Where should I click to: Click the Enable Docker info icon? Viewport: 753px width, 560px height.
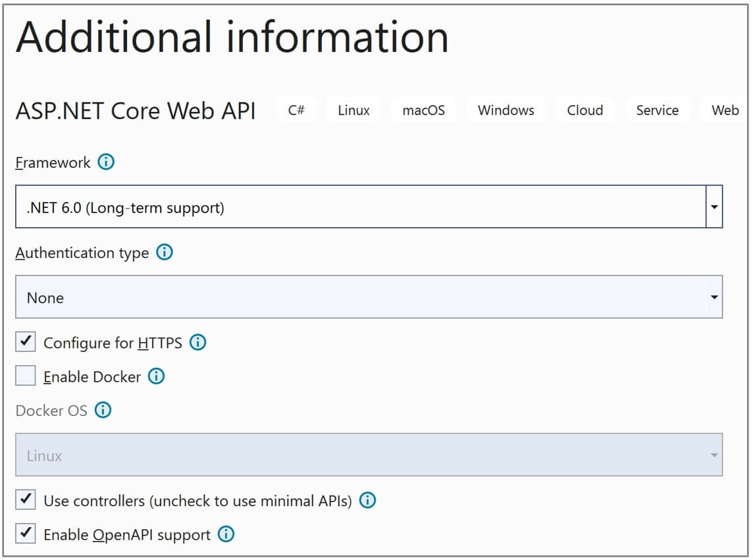click(156, 376)
